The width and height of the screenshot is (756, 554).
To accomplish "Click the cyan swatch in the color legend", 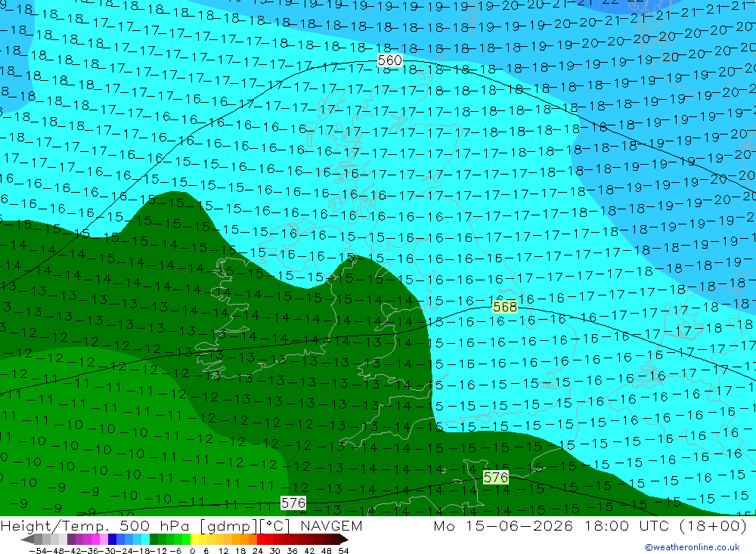I will [x=145, y=539].
